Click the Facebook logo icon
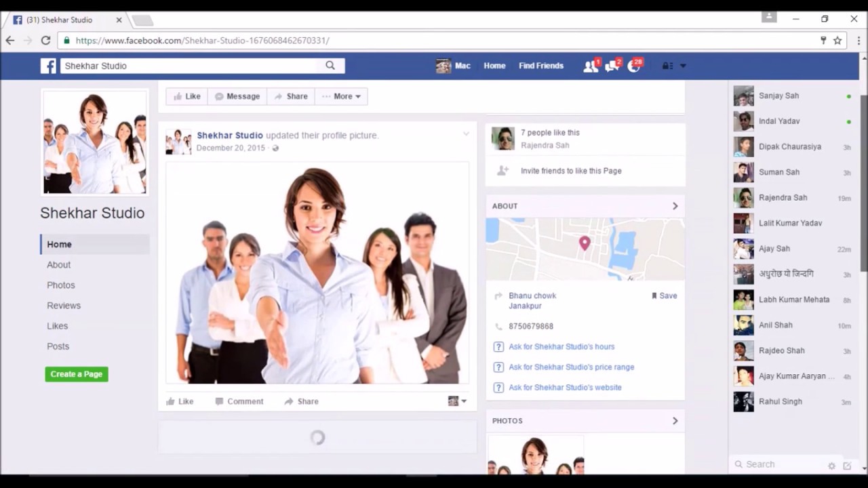 tap(48, 66)
